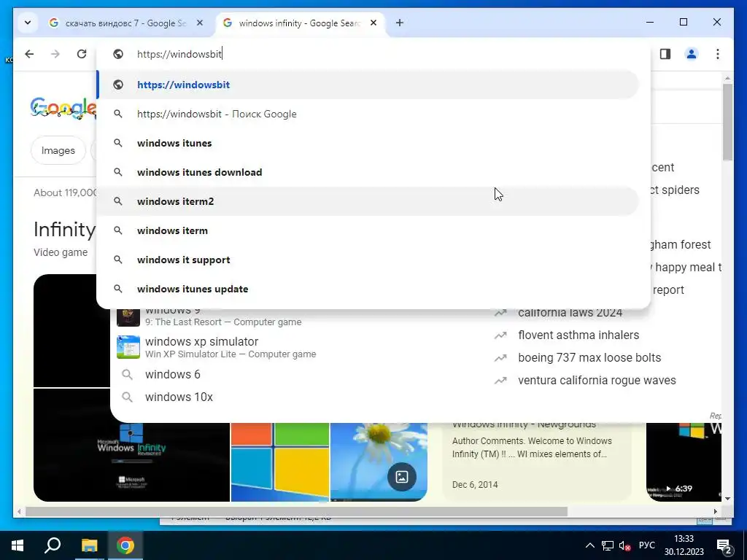Viewport: 747px width, 560px height.
Task: Close the 'windows infinity' tab
Action: pos(373,23)
